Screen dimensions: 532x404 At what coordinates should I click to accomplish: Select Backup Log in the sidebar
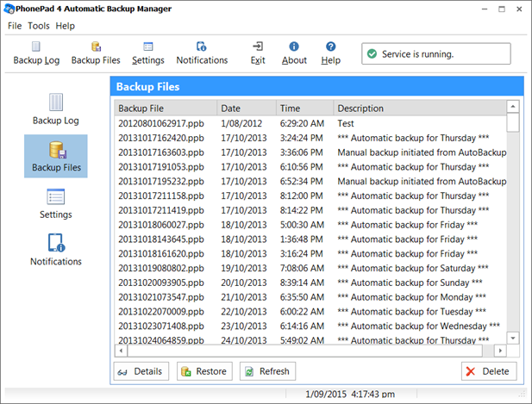pyautogui.click(x=56, y=109)
